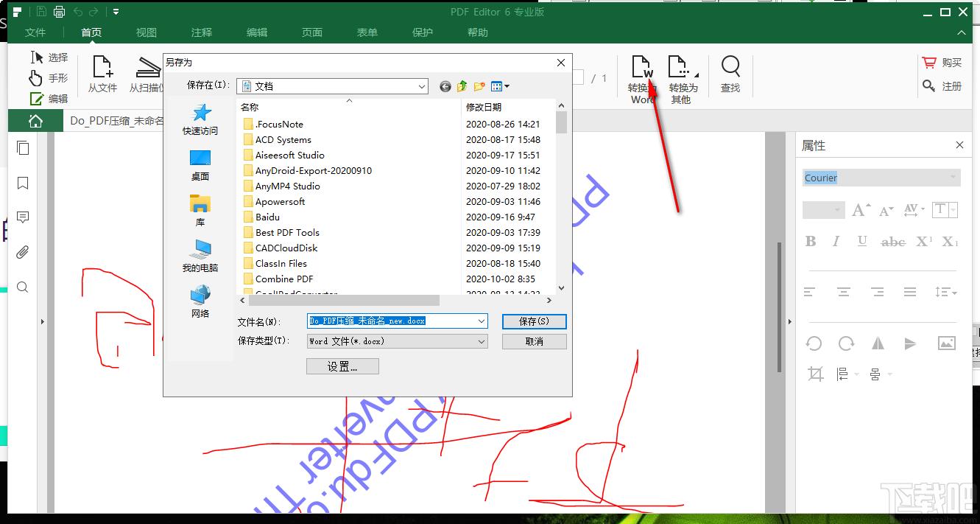Select the 选择 (Select) tool
This screenshot has height=524, width=980.
(49, 57)
